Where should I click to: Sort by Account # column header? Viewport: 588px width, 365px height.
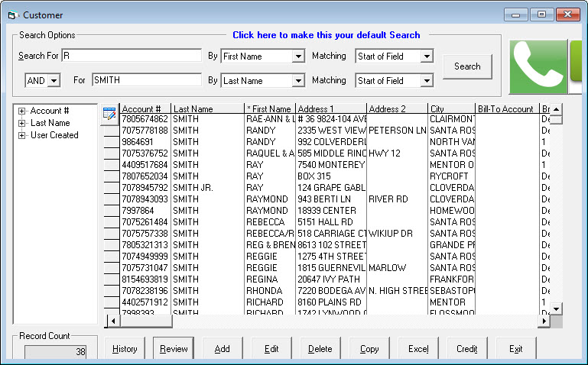click(145, 109)
